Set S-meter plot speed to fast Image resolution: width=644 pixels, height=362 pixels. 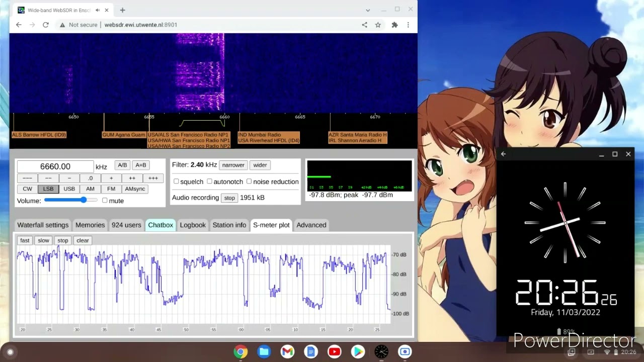pos(25,240)
